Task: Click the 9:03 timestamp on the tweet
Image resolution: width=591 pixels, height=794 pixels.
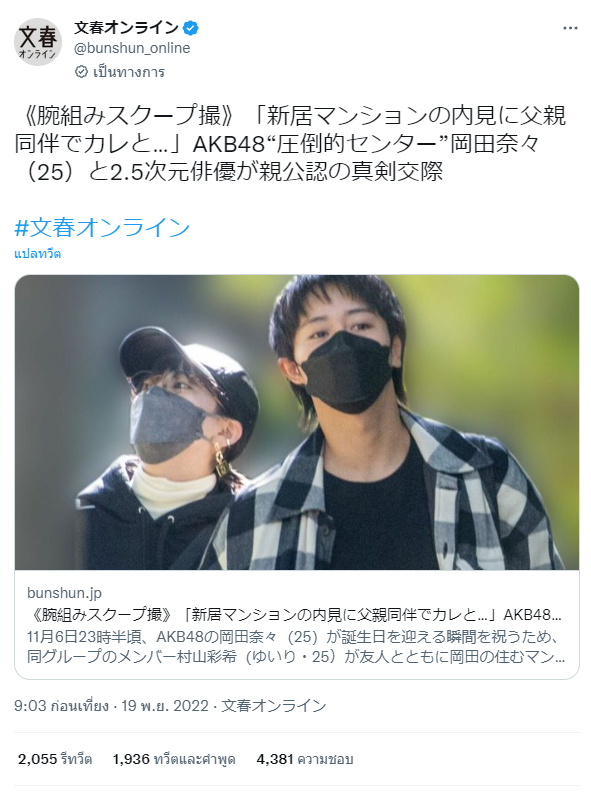Action: pos(61,705)
